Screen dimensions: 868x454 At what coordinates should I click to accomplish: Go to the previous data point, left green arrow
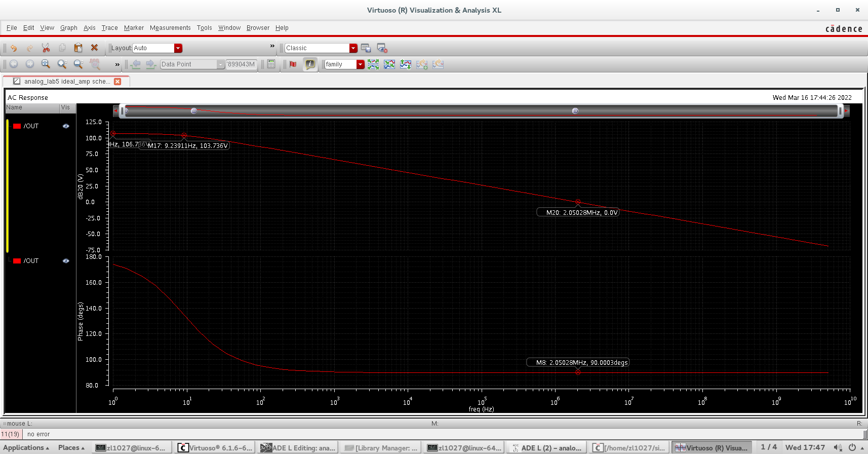coord(135,64)
